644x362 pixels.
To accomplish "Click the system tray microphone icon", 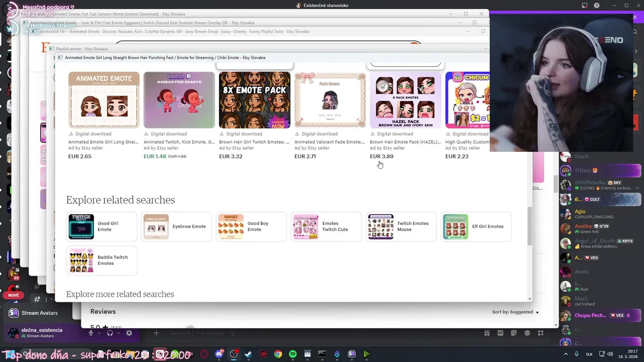I will 577,354.
